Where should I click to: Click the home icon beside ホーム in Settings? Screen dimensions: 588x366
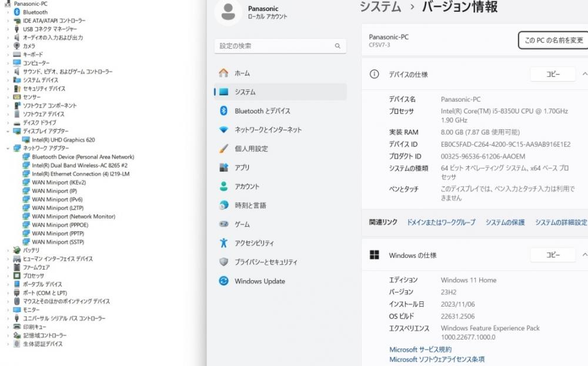223,73
